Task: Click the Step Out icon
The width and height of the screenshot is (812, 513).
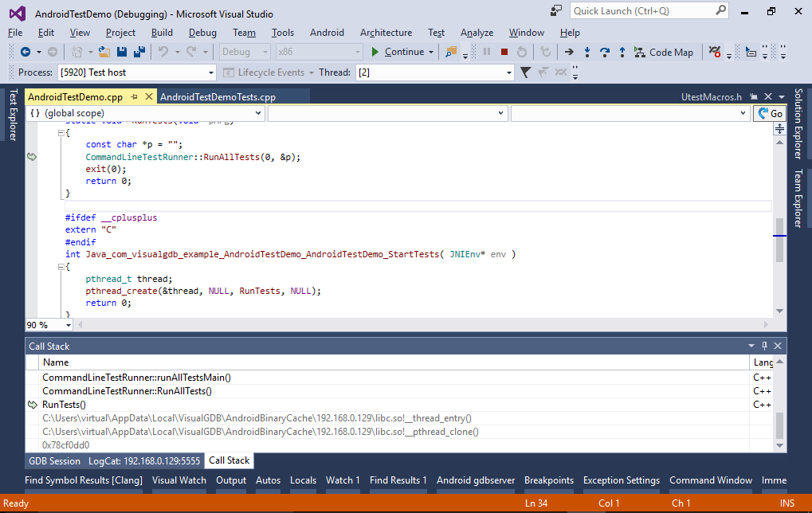Action: (x=622, y=52)
